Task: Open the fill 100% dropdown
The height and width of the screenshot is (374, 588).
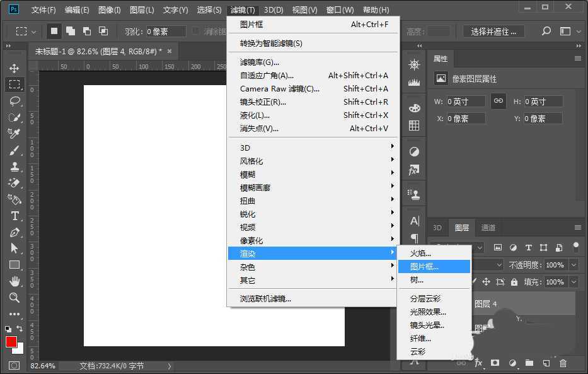Action: pos(574,282)
